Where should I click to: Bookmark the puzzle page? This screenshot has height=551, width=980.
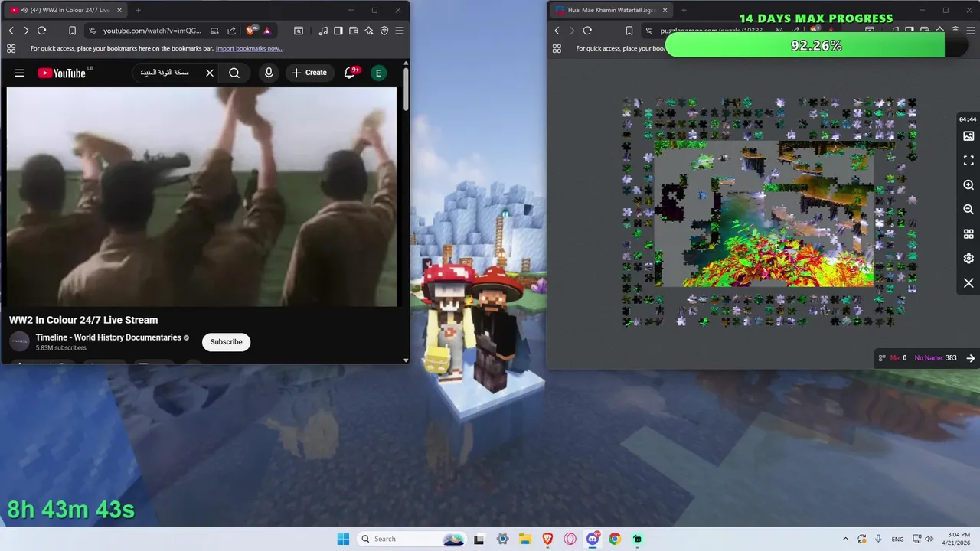point(629,31)
